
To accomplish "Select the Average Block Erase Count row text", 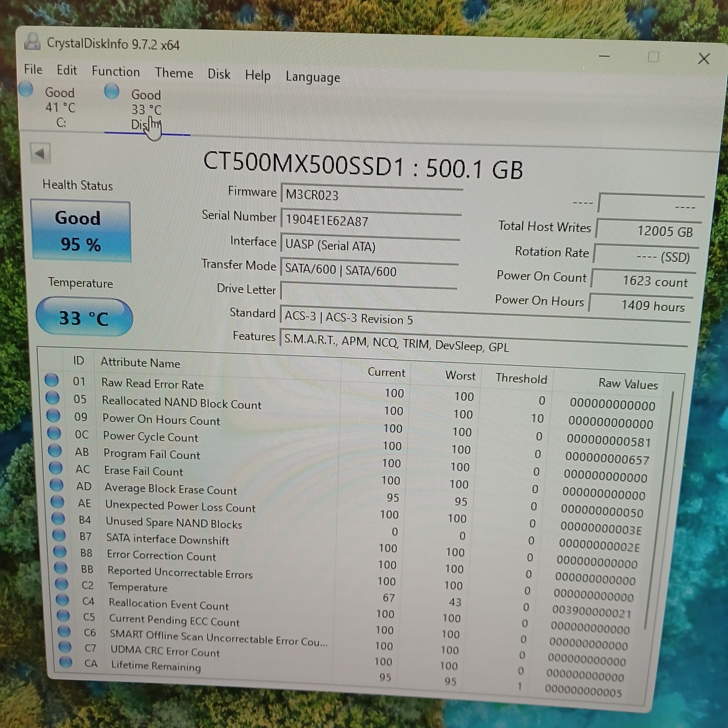I will click(x=171, y=489).
